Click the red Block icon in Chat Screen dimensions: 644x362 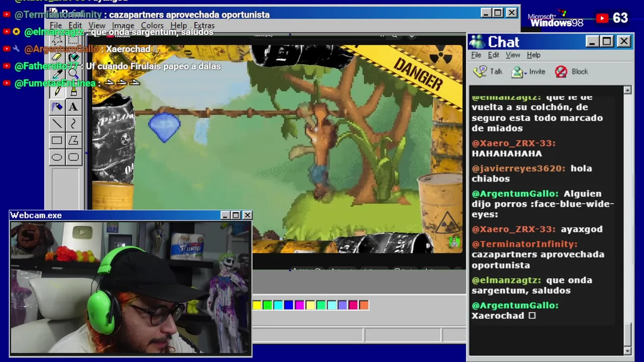click(561, 72)
